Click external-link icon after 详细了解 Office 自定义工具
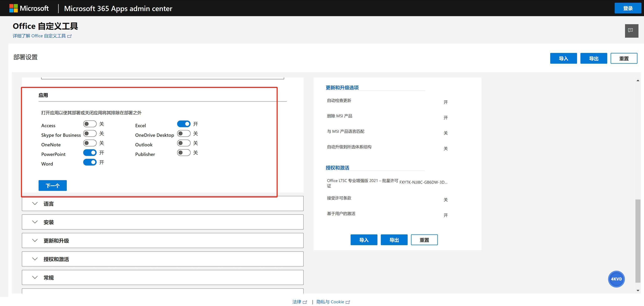Image resolution: width=644 pixels, height=306 pixels. pyautogui.click(x=69, y=36)
